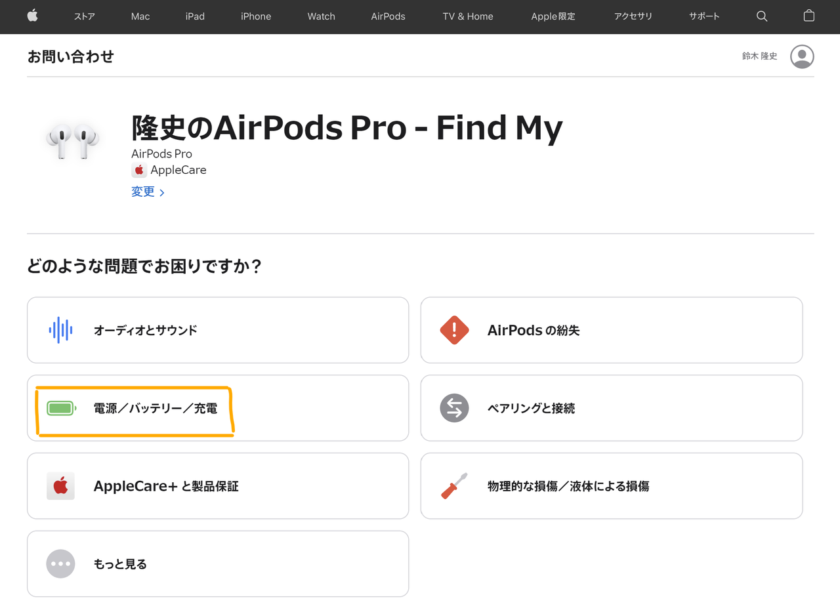Click the お問い合わせ page title

[71, 56]
